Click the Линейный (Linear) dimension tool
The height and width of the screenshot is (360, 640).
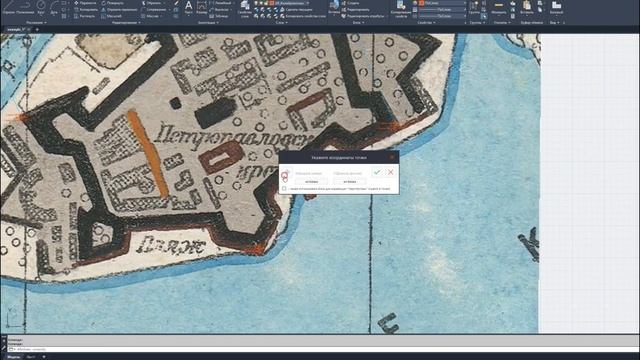pyautogui.click(x=221, y=3)
